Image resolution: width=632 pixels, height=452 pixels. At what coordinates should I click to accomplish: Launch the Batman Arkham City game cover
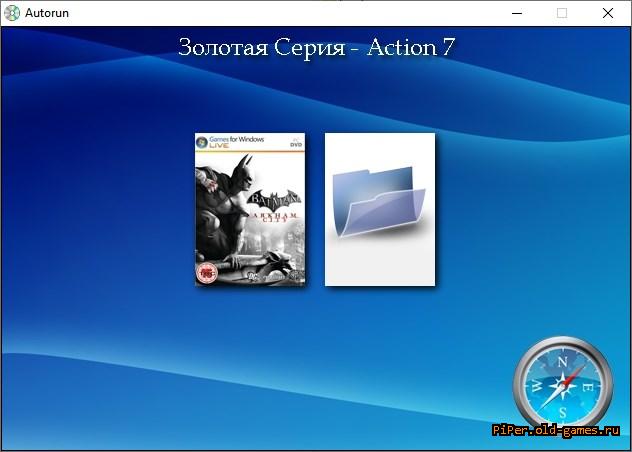click(250, 209)
